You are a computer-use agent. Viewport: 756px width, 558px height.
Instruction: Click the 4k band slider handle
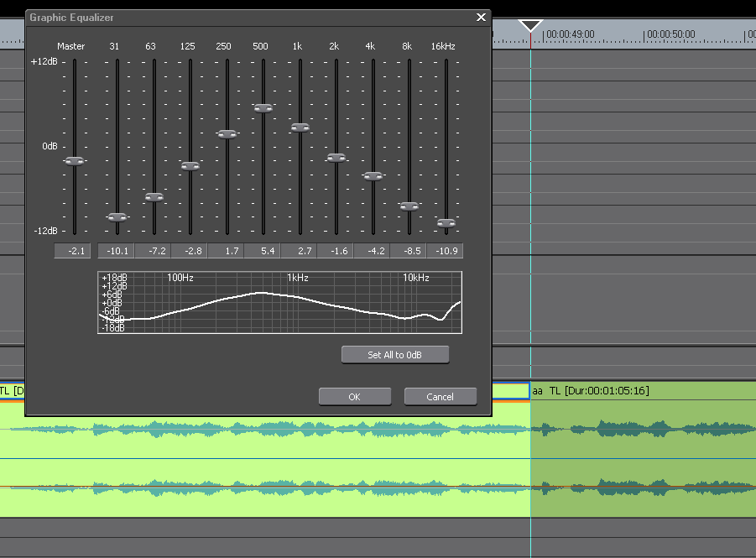(x=373, y=176)
